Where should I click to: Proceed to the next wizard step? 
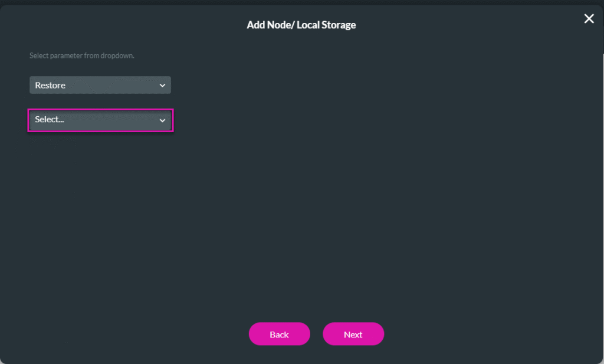pos(353,334)
